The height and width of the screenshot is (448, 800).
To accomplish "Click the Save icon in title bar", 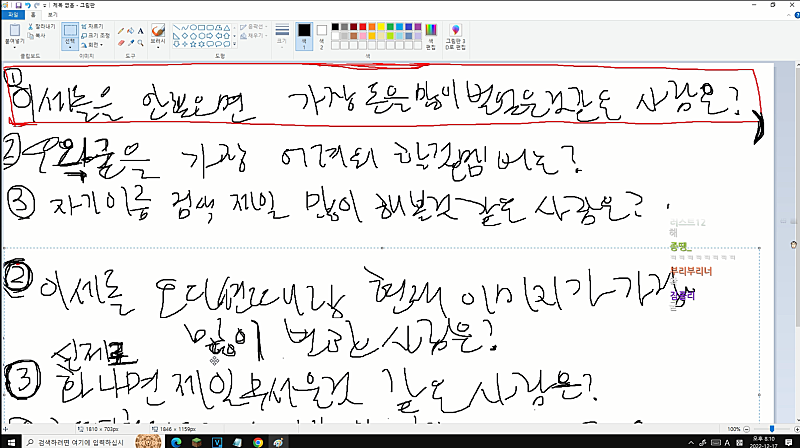I will pyautogui.click(x=18, y=5).
